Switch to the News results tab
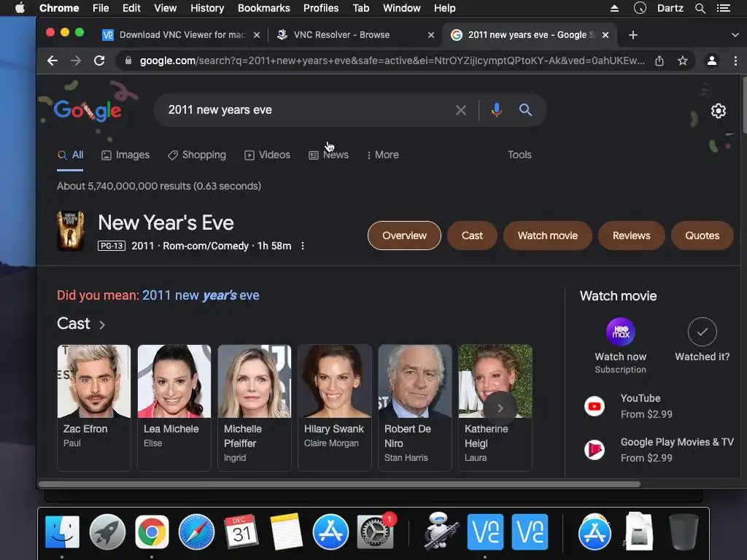The image size is (747, 560). coord(329,155)
